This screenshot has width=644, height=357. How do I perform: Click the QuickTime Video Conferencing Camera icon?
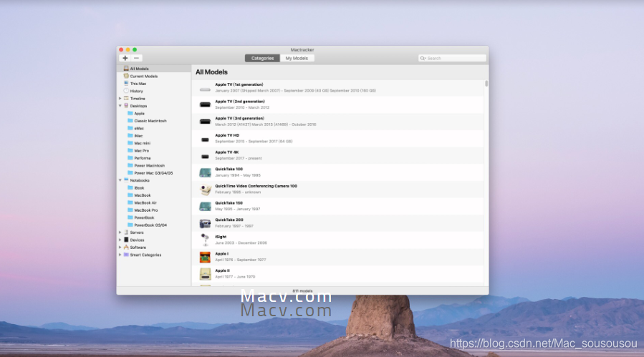pos(205,189)
